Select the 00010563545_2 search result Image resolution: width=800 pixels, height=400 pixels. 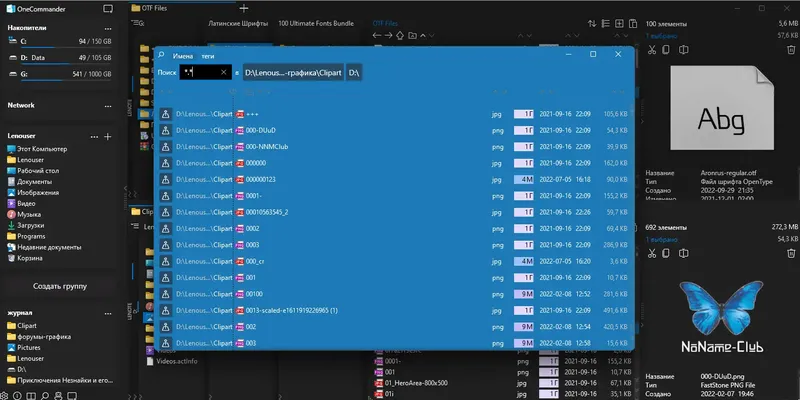pyautogui.click(x=393, y=212)
